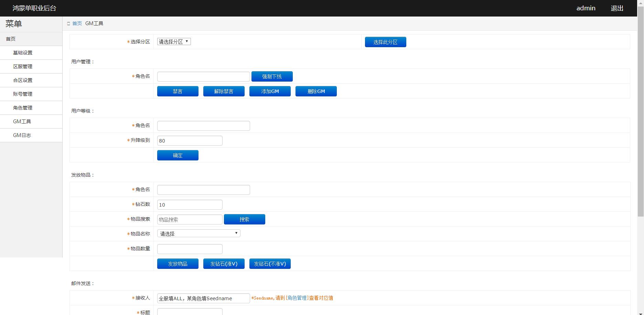644x315 pixels.
Task: Click the 禁言 mute button
Action: [x=178, y=91]
